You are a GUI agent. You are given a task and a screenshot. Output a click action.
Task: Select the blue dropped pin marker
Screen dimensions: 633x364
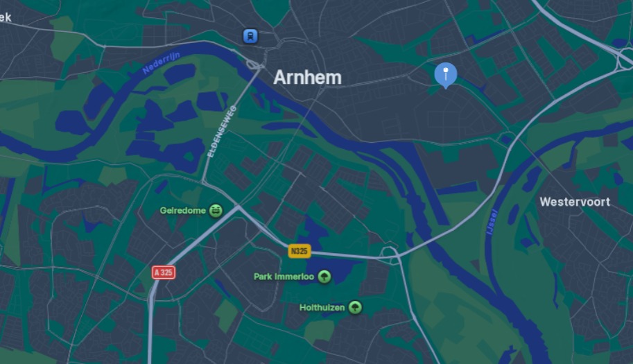tap(446, 76)
